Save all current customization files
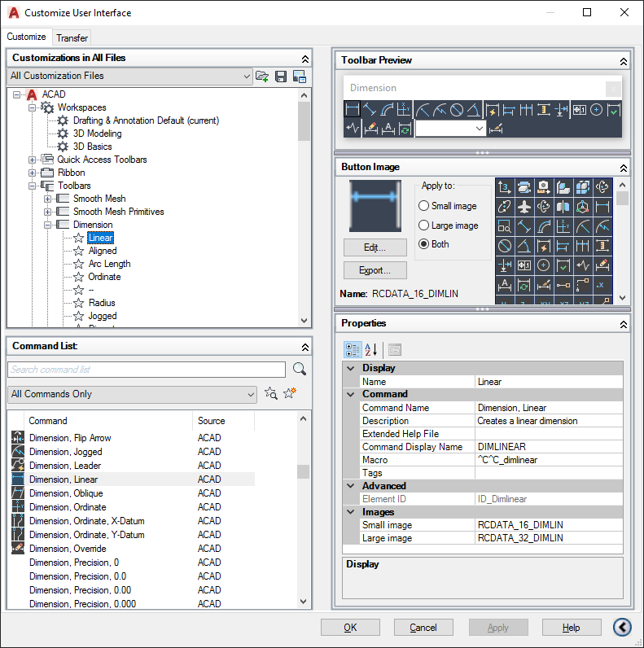 click(x=281, y=77)
